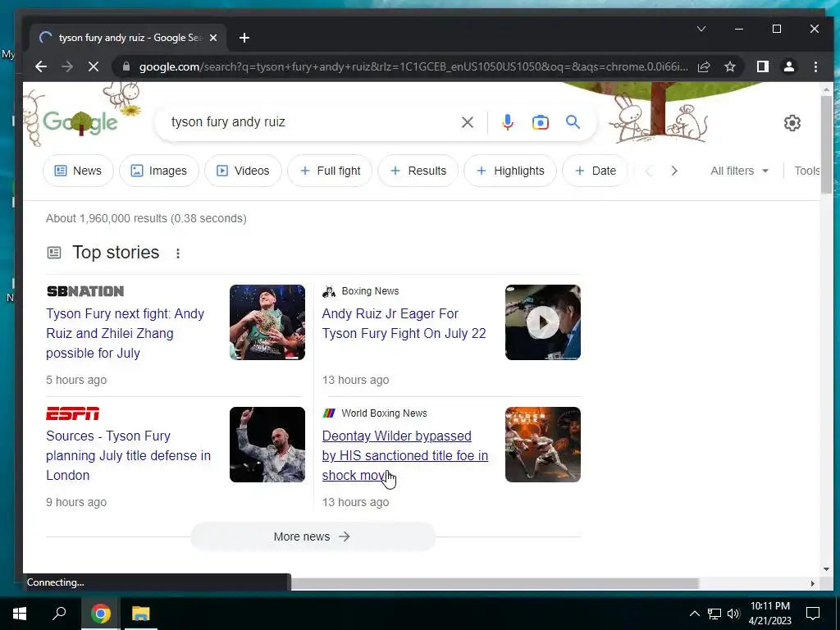The width and height of the screenshot is (840, 630).
Task: View site information lock icon
Action: 126,66
